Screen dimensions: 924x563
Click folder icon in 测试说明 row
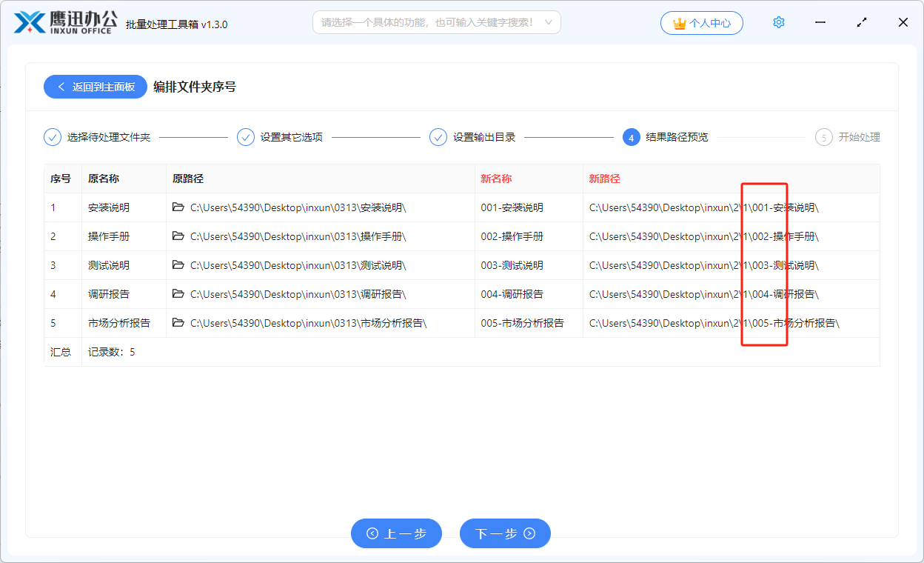click(x=178, y=265)
